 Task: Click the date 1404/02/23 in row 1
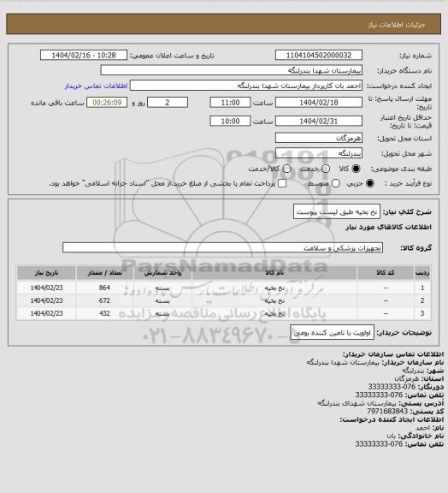coord(46,288)
